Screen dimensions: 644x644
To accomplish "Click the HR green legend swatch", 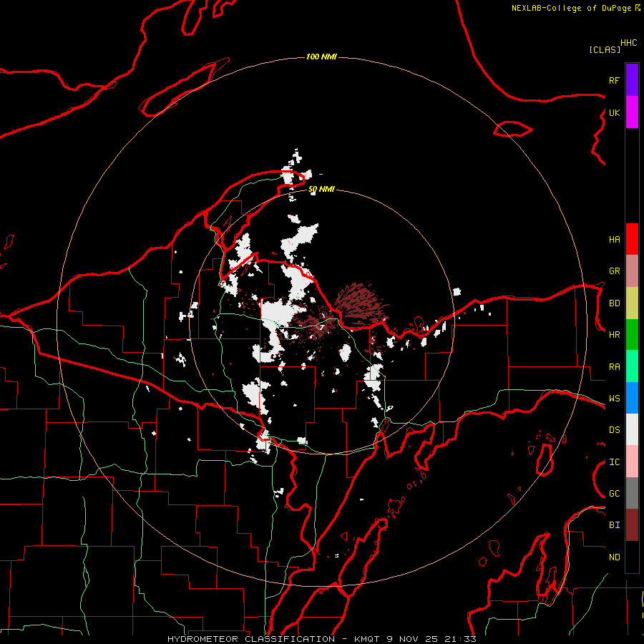I will tap(632, 334).
